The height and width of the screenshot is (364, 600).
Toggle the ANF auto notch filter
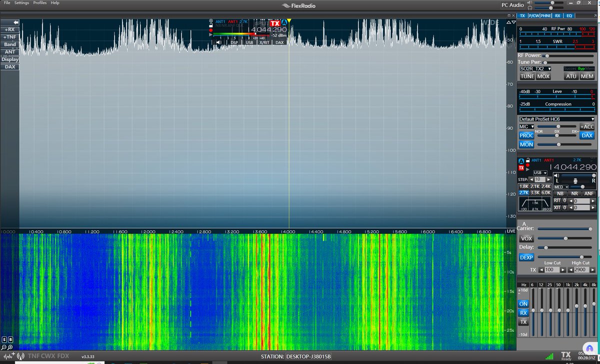click(x=589, y=193)
